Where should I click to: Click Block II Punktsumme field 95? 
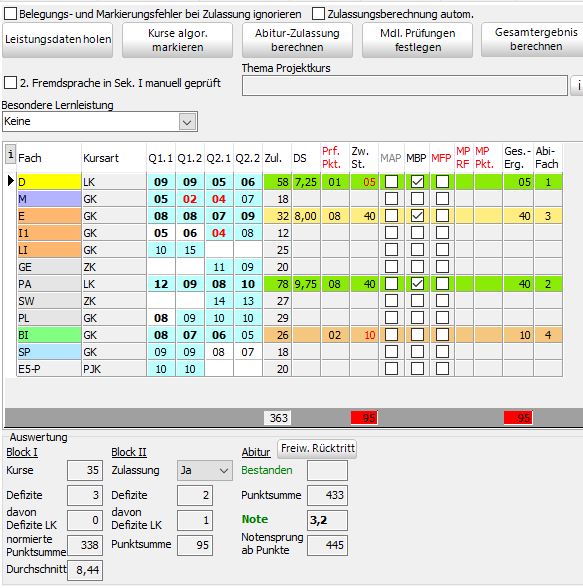pyautogui.click(x=195, y=545)
